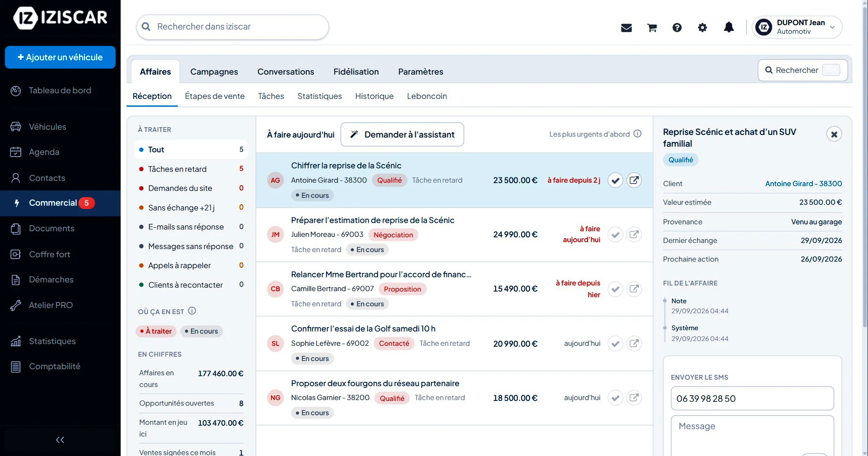
Task: Switch to the Campagnes tab
Action: coord(214,72)
